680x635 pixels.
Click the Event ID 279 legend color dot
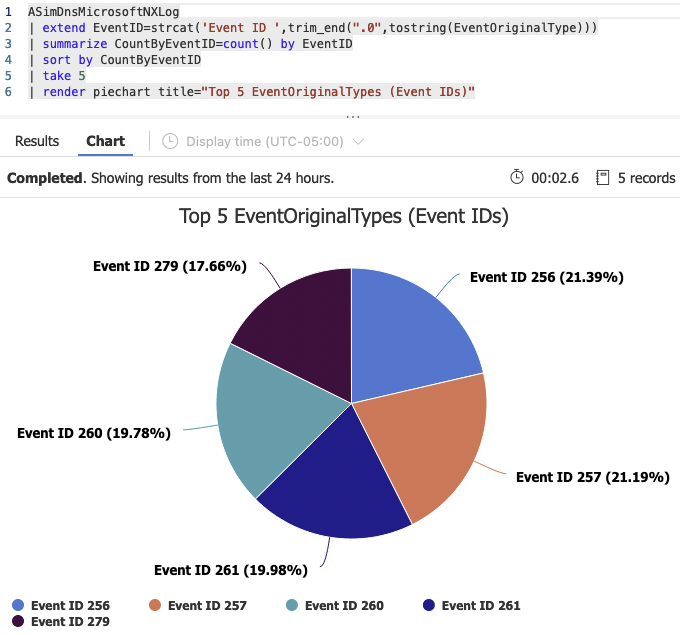coord(18,621)
